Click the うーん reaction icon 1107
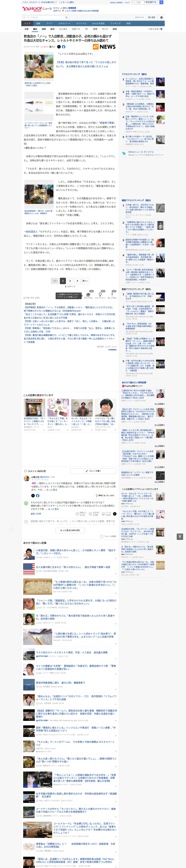The width and height of the screenshot is (186, 868). pyautogui.click(x=103, y=514)
